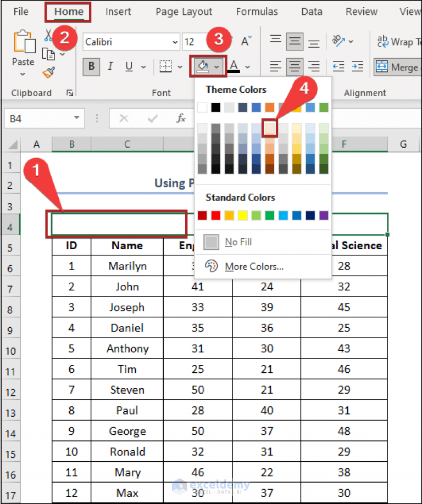Open the Fill Color dropdown arrow
This screenshot has height=504, width=422.
pyautogui.click(x=217, y=67)
